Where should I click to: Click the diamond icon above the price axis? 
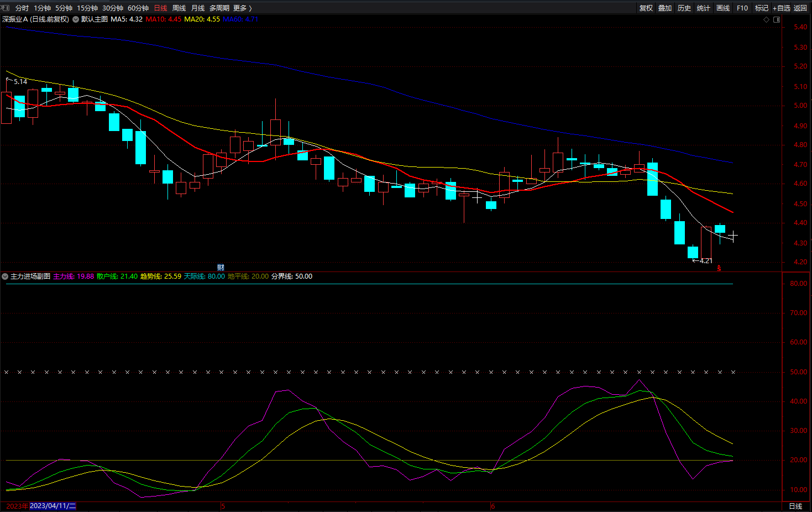click(x=766, y=19)
